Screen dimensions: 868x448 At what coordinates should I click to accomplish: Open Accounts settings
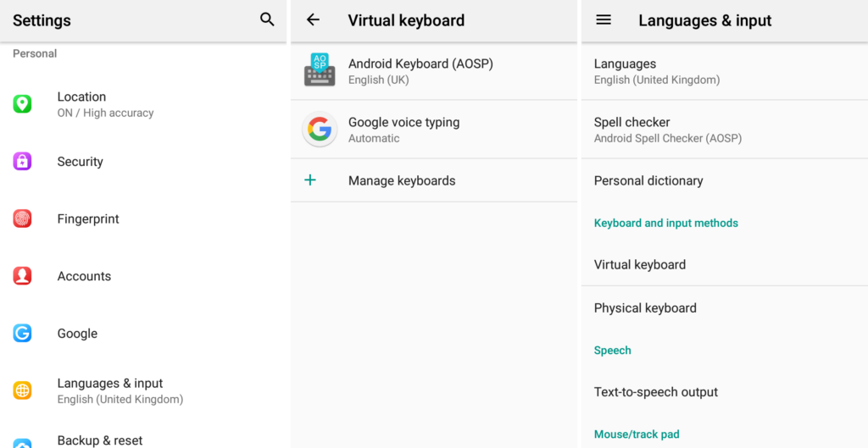(x=143, y=276)
